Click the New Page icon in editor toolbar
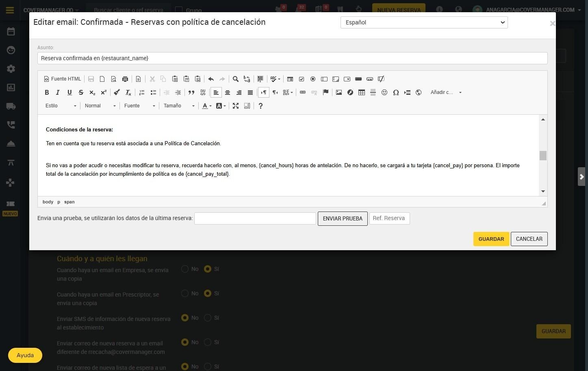The width and height of the screenshot is (588, 371). click(102, 79)
